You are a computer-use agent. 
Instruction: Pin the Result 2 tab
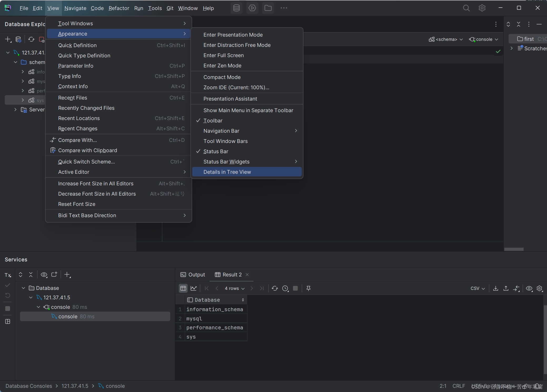click(x=309, y=288)
